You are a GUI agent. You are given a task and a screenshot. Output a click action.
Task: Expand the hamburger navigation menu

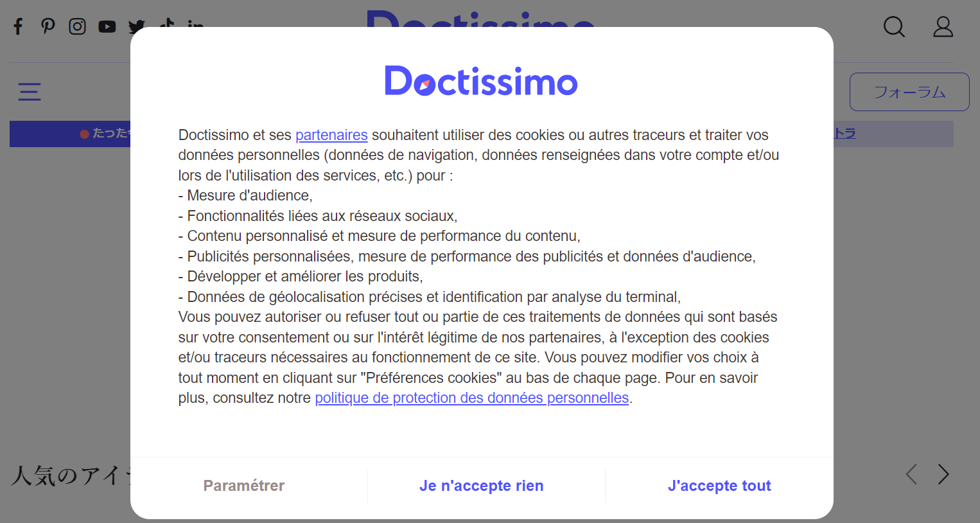pos(30,92)
